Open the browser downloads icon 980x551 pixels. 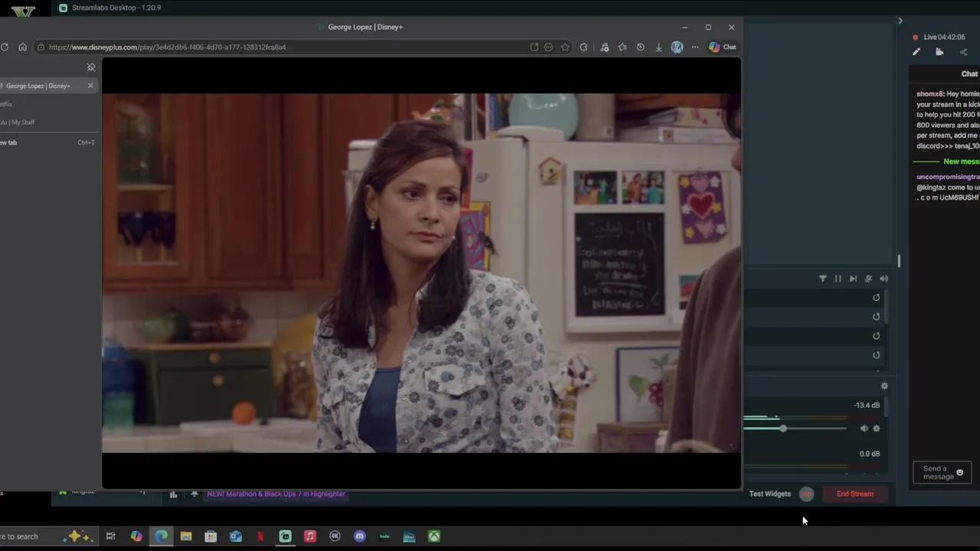pos(658,47)
